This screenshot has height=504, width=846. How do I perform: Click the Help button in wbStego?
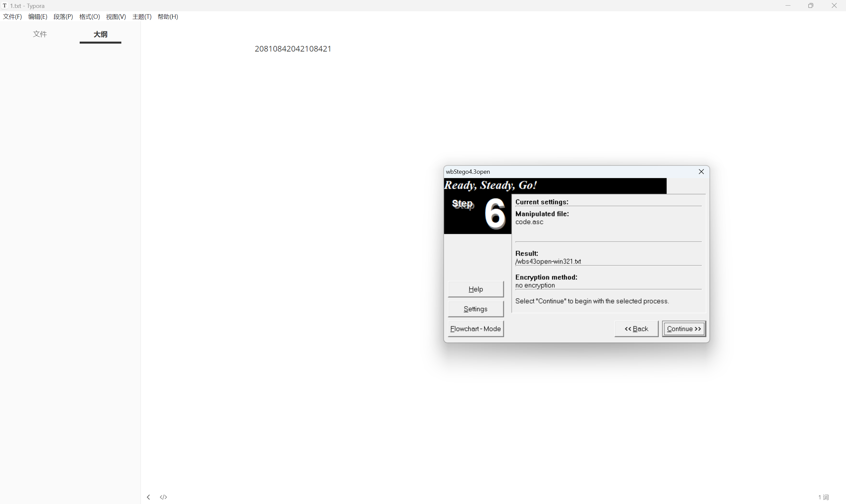tap(475, 289)
